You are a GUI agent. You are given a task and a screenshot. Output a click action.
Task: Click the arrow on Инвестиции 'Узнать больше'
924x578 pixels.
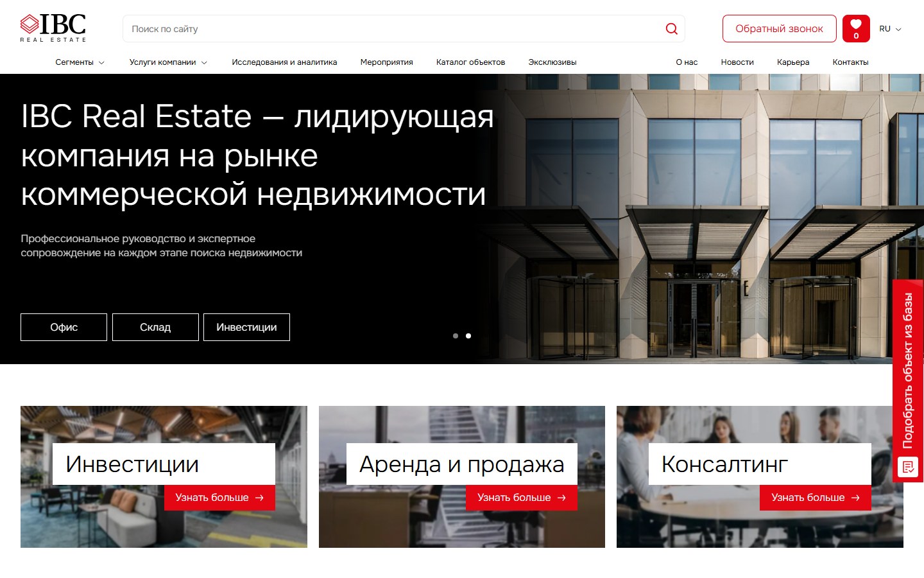259,498
